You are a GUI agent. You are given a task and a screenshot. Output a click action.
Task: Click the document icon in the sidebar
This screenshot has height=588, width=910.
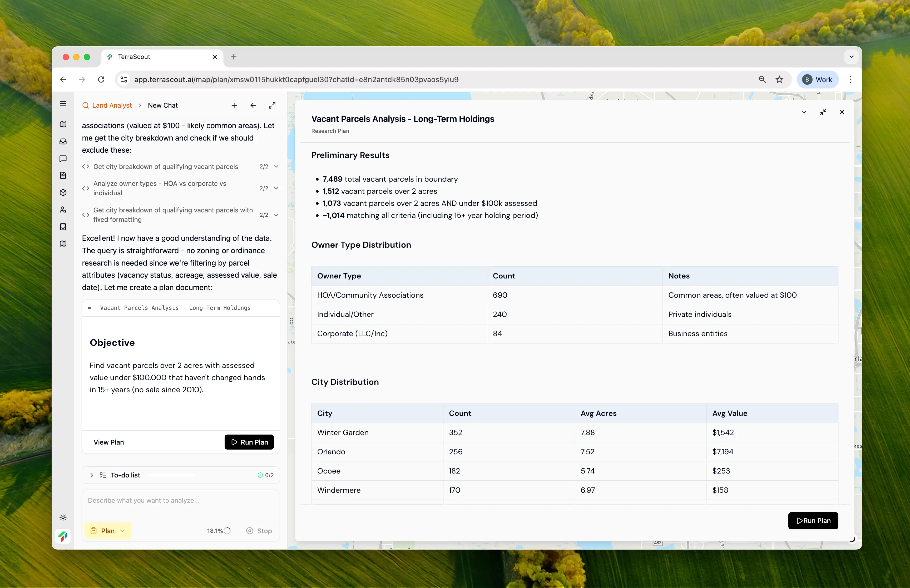[x=63, y=176]
